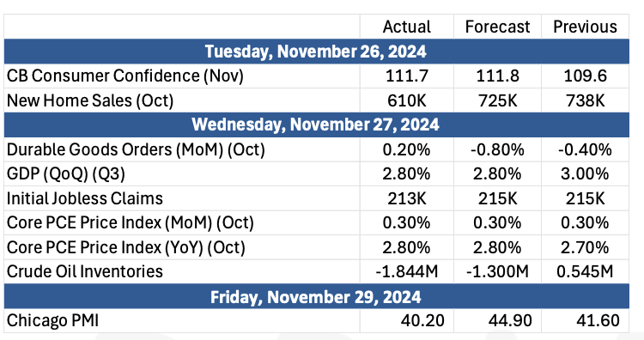Select the -1.844M crude oil actual value

click(407, 271)
